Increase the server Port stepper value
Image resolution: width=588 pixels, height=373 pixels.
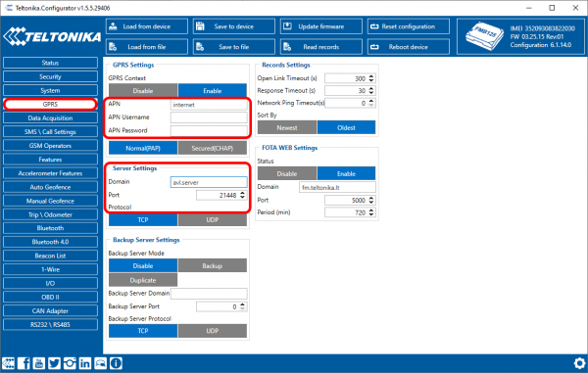(x=243, y=193)
